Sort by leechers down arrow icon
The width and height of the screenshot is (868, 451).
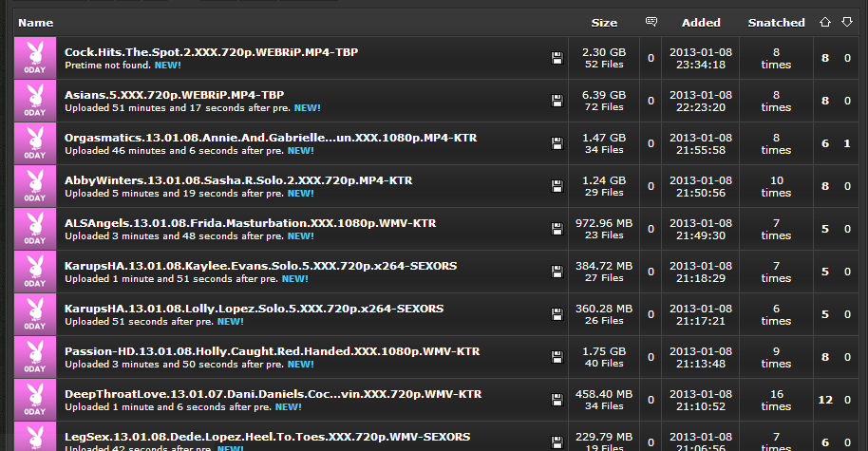point(846,22)
